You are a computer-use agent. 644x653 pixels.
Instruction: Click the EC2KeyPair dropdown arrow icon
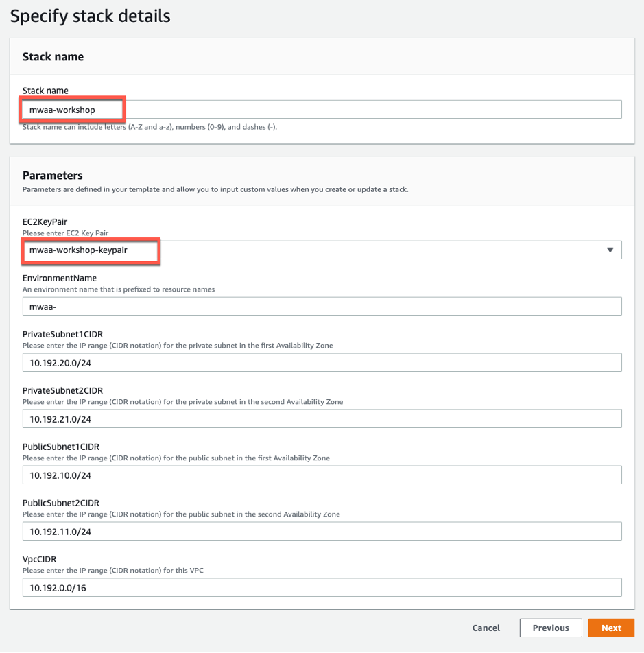(610, 250)
